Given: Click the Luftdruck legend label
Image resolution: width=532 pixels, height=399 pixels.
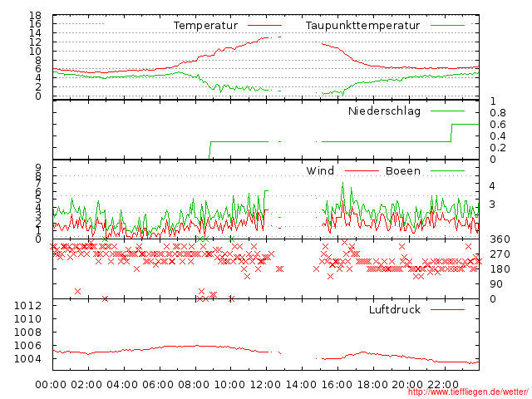Looking at the screenshot, I should tap(395, 309).
